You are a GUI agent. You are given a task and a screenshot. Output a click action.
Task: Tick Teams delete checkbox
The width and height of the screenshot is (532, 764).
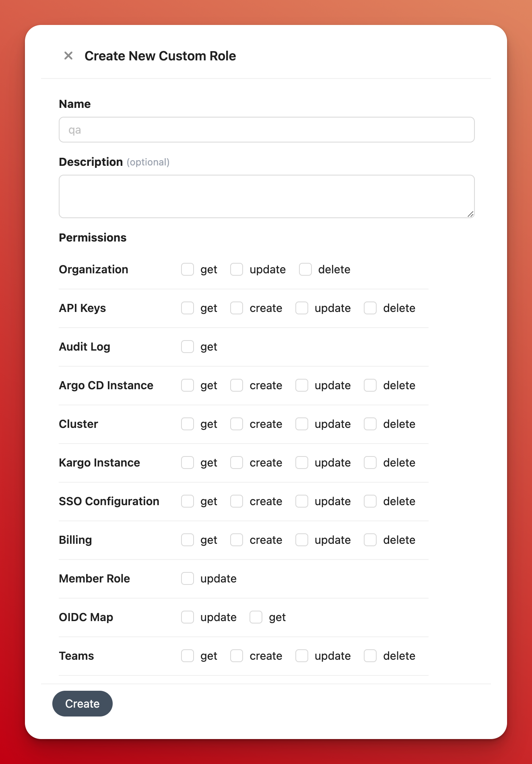(370, 656)
